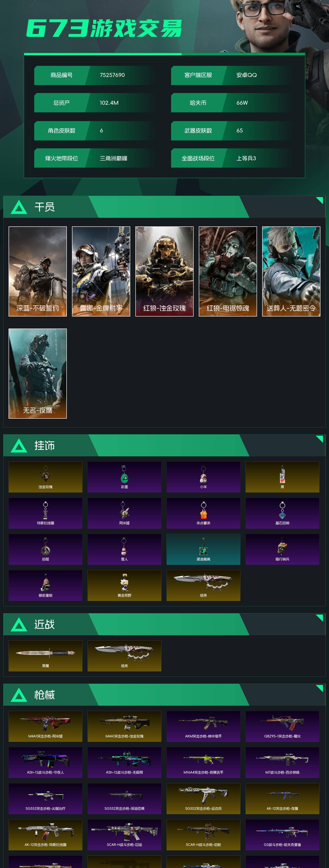Open the 露娜-金牌射手 operator card
Viewport: 329px width, 868px height.
(x=101, y=271)
